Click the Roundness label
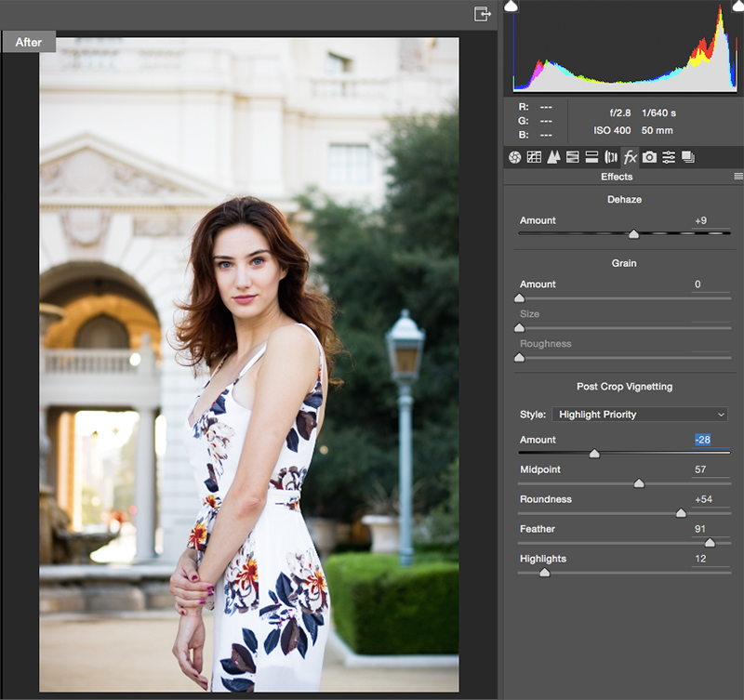Screen dimensions: 744x700 tap(546, 499)
